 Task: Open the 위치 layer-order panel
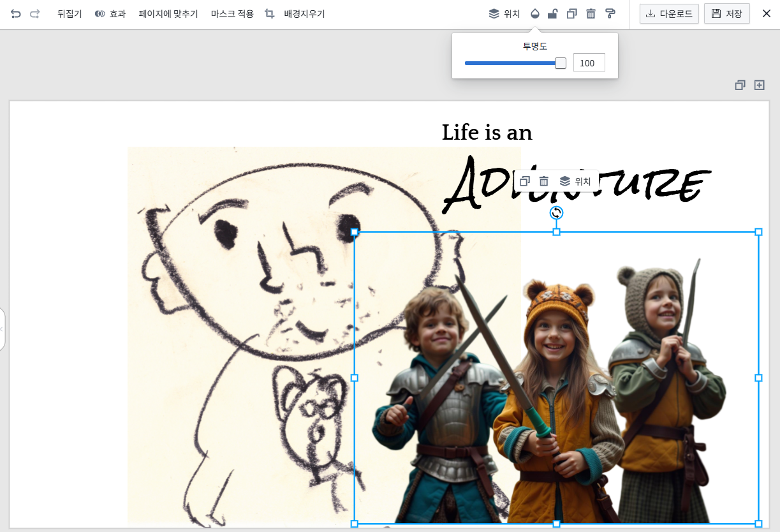coord(504,13)
